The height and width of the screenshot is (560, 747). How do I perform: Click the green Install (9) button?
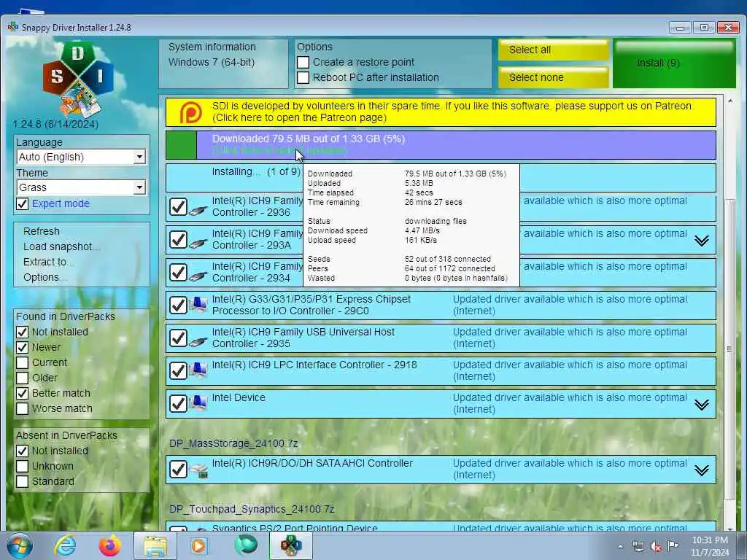(x=674, y=63)
